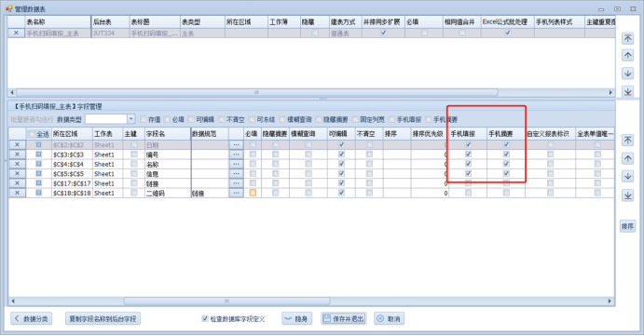
Task: Move selected data table up one
Action: 627,56
